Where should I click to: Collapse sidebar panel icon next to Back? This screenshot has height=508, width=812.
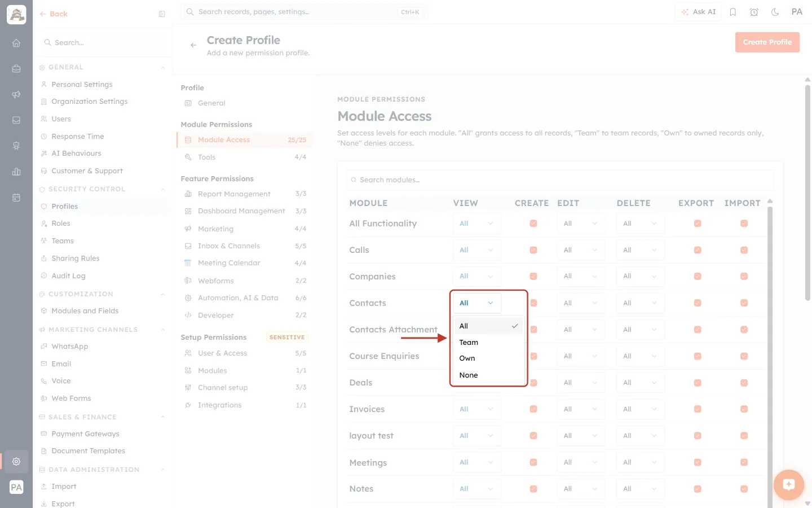click(162, 14)
